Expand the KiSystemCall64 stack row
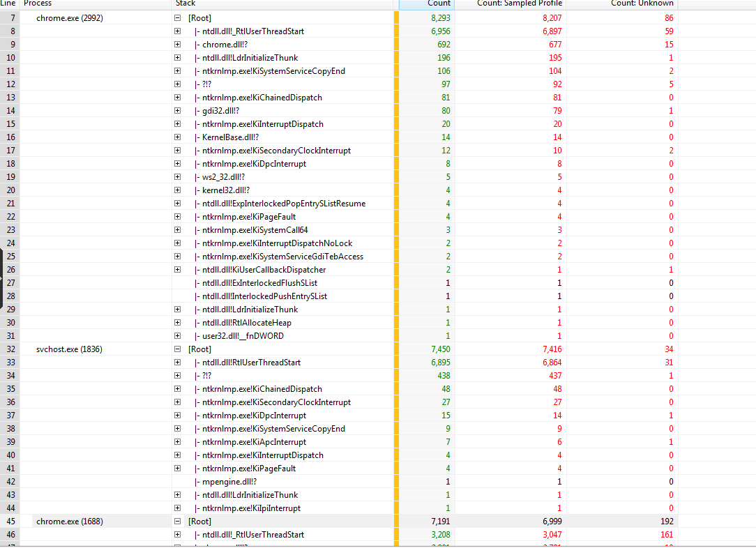 pos(177,230)
